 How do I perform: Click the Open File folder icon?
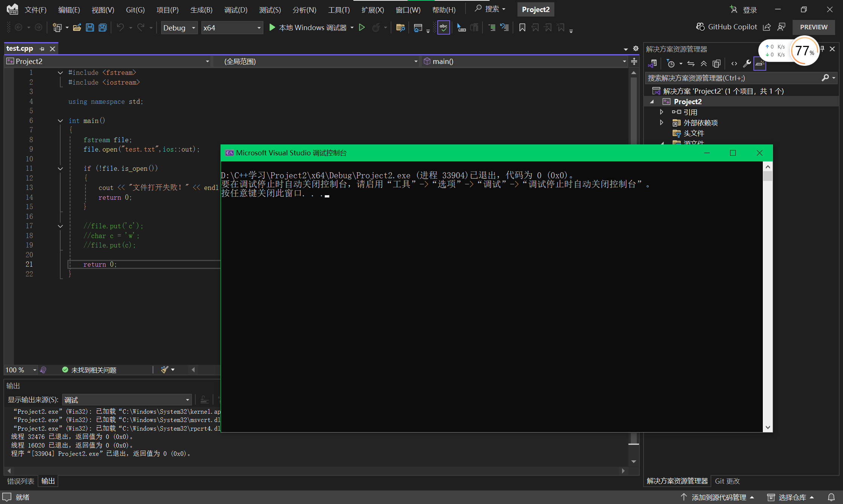point(77,27)
